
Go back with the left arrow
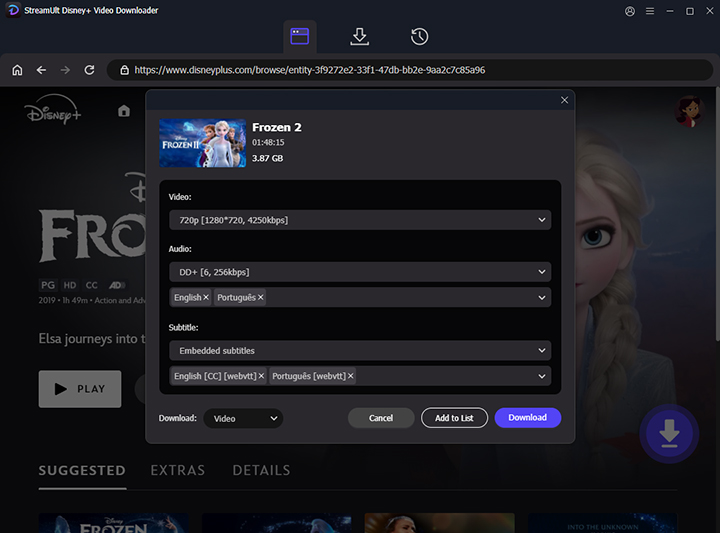pos(41,71)
